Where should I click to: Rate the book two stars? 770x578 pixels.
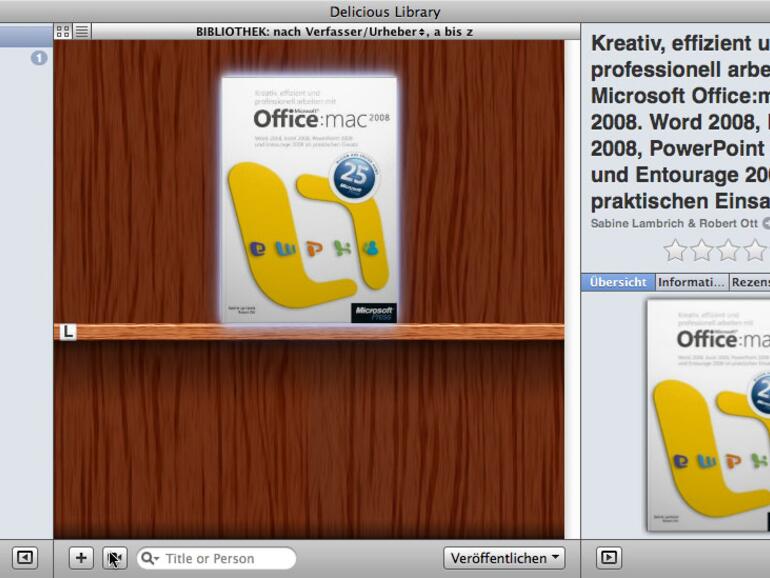click(702, 250)
